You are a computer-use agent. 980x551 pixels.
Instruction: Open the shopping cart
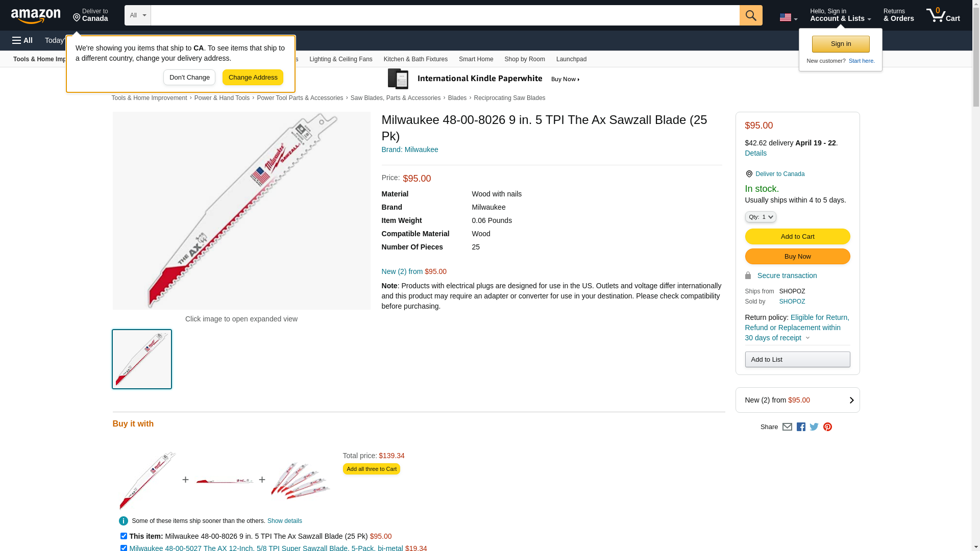(943, 15)
